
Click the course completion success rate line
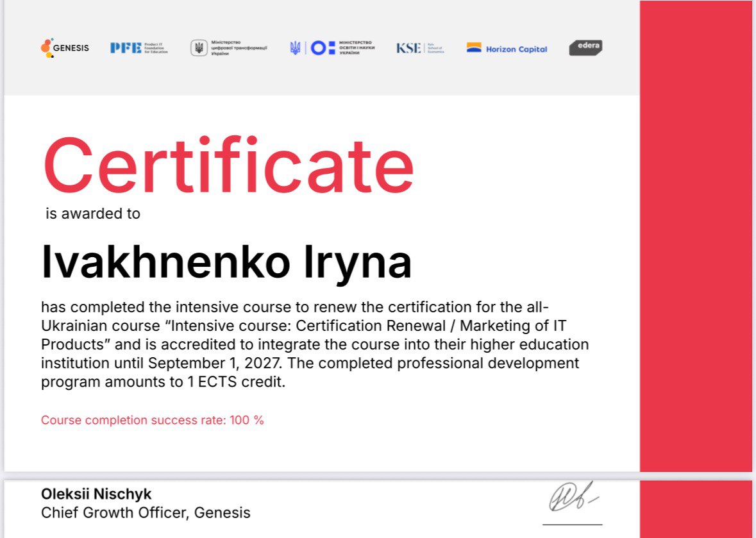click(x=153, y=421)
